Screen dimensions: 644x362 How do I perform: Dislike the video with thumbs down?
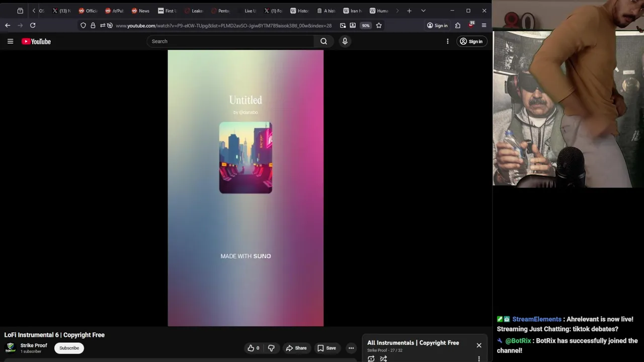click(x=271, y=348)
